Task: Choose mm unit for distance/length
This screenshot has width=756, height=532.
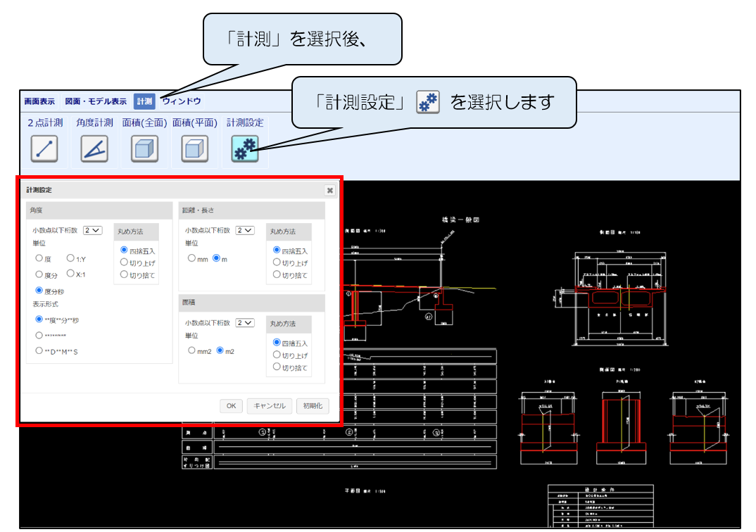Action: (192, 258)
